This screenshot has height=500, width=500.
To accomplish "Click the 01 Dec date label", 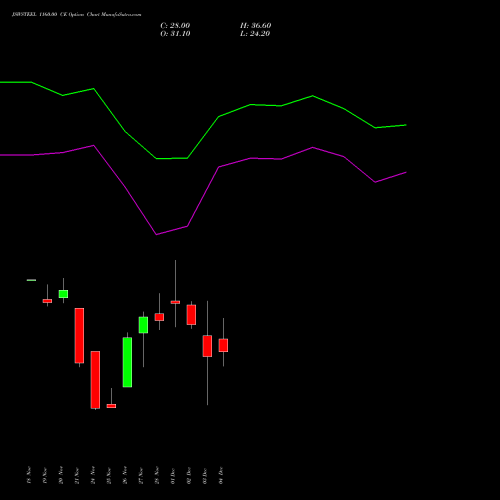I will pyautogui.click(x=173, y=475).
